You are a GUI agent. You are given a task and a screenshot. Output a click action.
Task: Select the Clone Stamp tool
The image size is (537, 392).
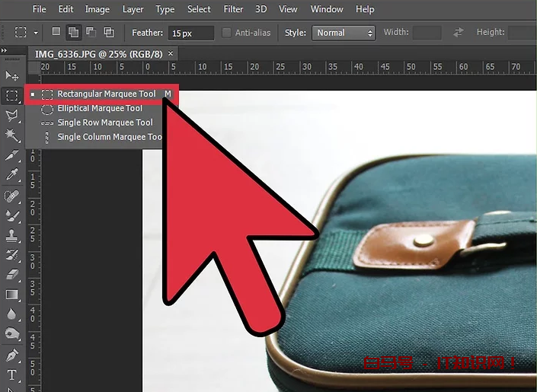tap(11, 234)
